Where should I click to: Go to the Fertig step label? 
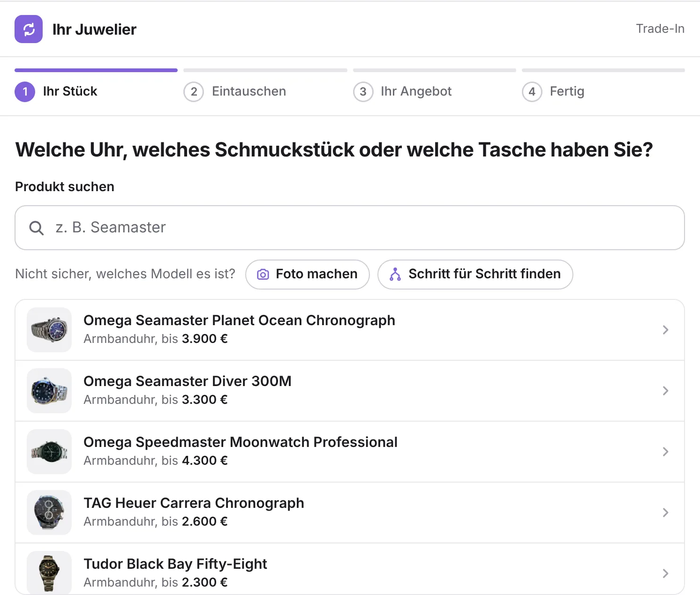[567, 91]
